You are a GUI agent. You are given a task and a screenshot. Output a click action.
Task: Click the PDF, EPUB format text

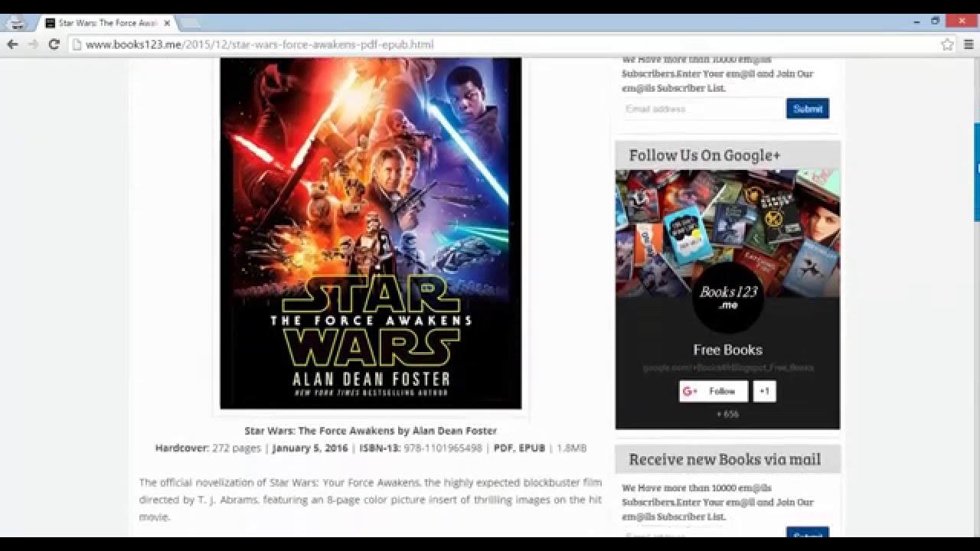[519, 448]
